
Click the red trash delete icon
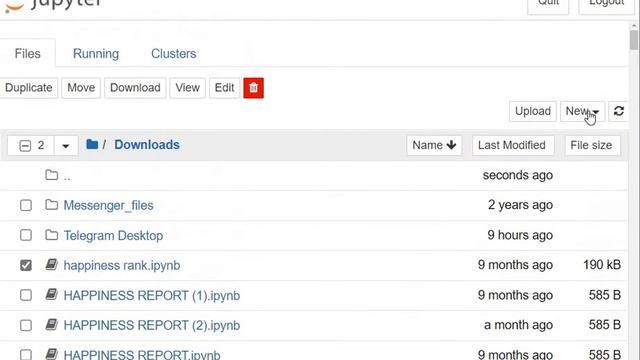click(x=253, y=88)
